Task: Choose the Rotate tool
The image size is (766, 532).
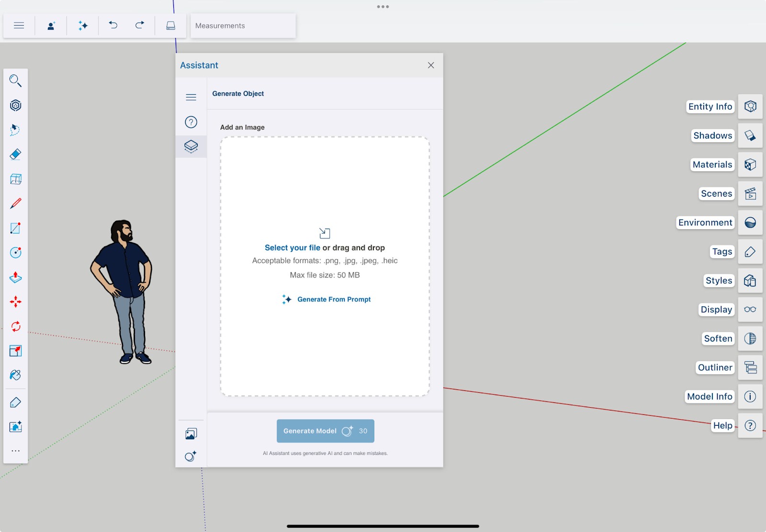Action: pos(15,326)
